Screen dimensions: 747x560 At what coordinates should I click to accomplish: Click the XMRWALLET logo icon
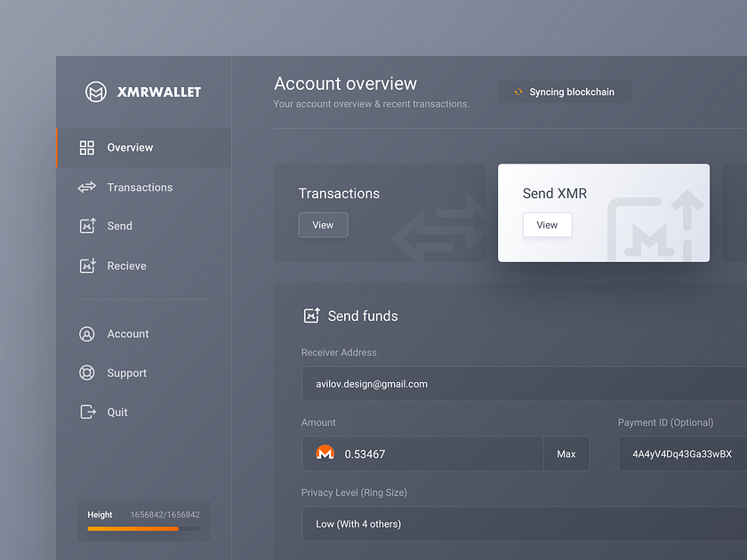96,92
